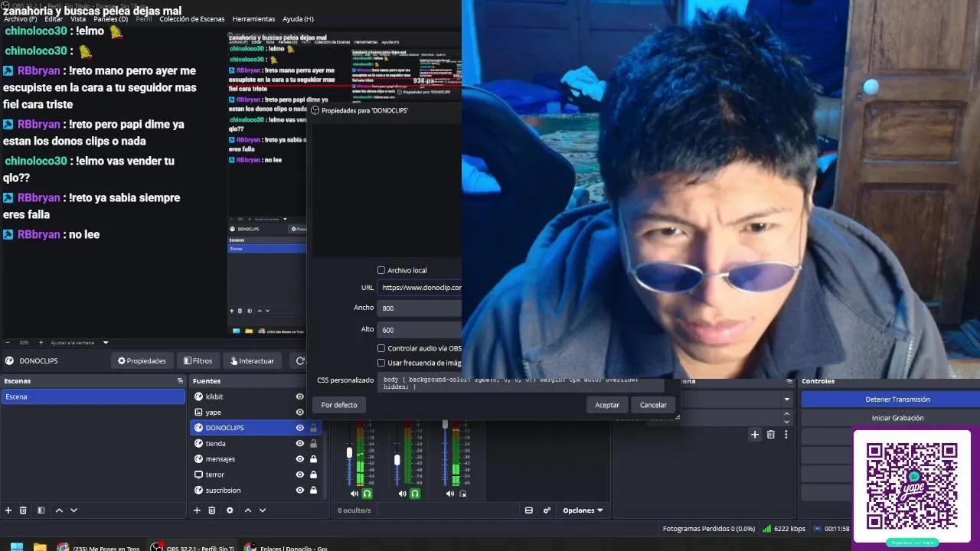The height and width of the screenshot is (551, 980).
Task: Open the Vista menu
Action: [x=78, y=19]
